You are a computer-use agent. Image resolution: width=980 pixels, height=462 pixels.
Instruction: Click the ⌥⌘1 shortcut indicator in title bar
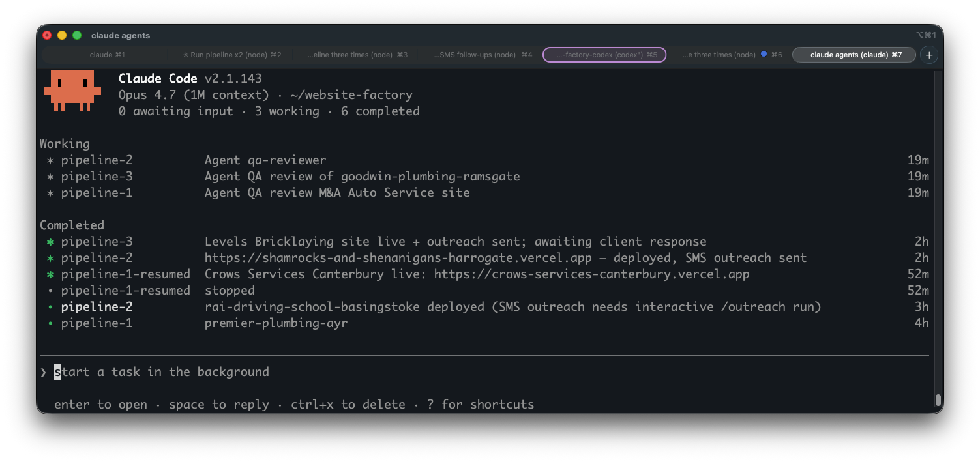point(926,35)
